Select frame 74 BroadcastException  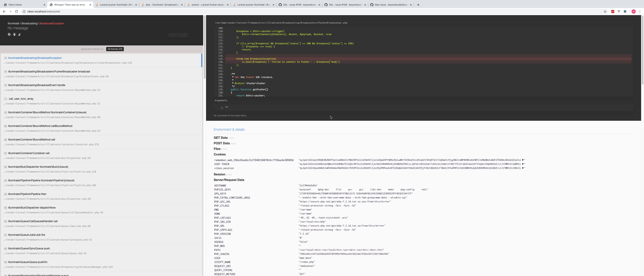point(101,60)
